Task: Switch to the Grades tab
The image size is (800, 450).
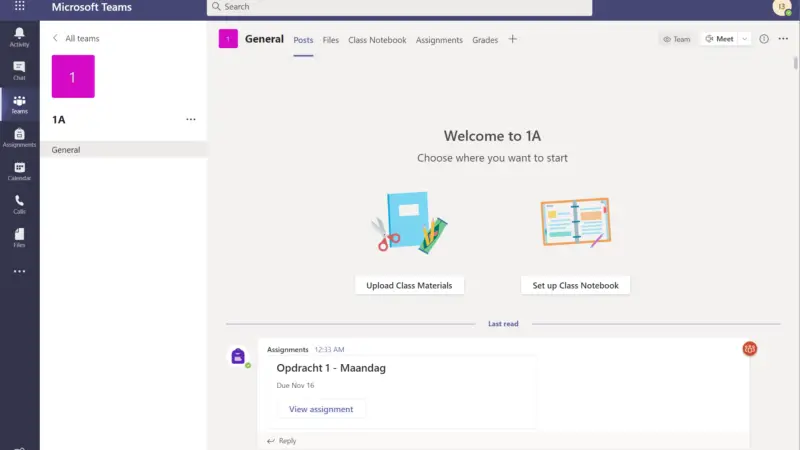Action: pos(485,40)
